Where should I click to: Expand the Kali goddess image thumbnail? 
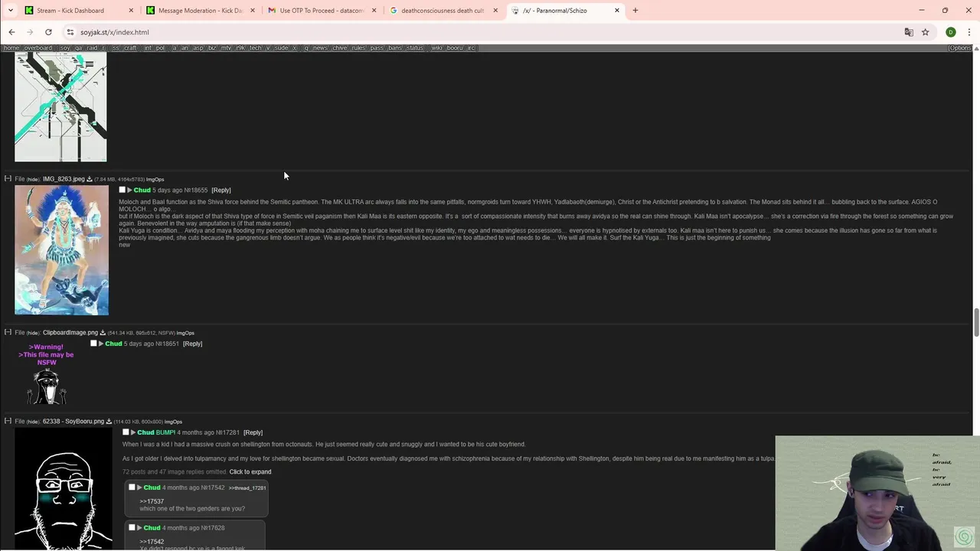click(x=61, y=250)
